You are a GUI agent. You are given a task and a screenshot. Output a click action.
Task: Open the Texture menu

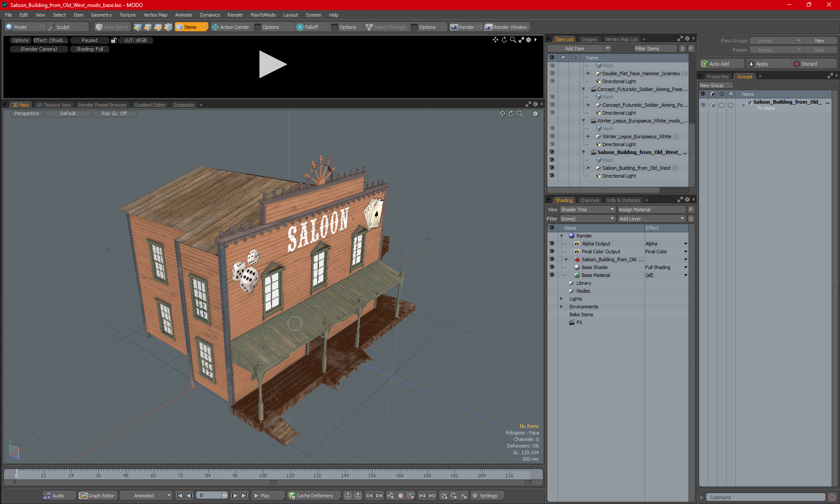127,15
